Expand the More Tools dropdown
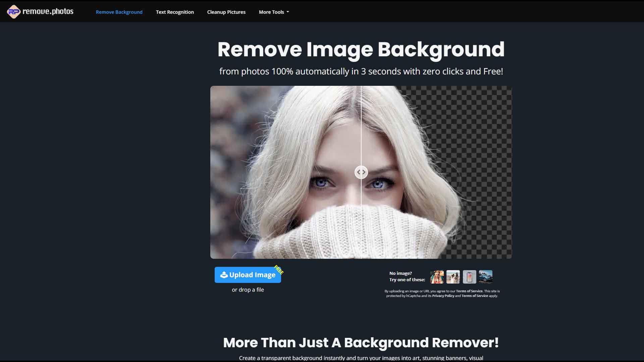This screenshot has width=644, height=362. 274,12
